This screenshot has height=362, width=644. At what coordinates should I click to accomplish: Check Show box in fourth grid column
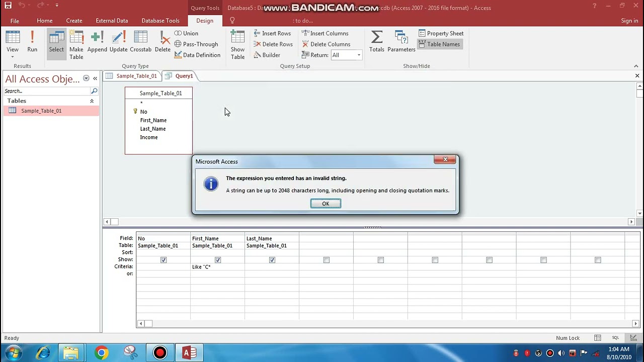[327, 260]
